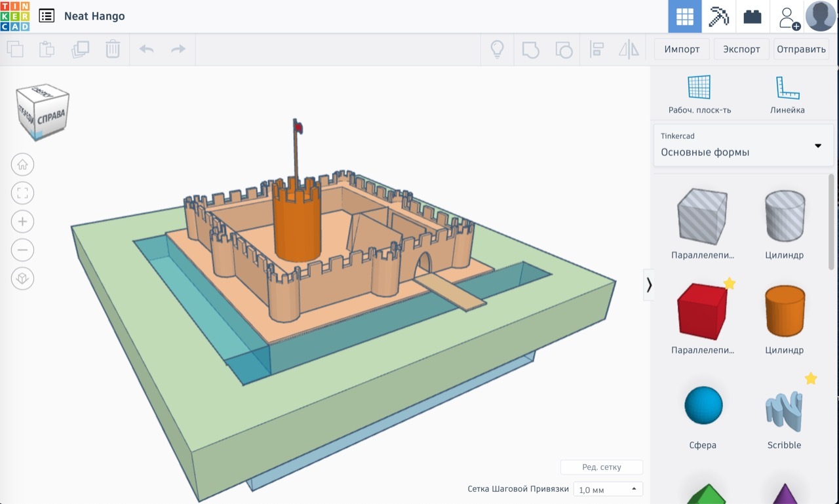Switch to the 3D design grid view
Screen dimensions: 839x504
pyautogui.click(x=685, y=16)
